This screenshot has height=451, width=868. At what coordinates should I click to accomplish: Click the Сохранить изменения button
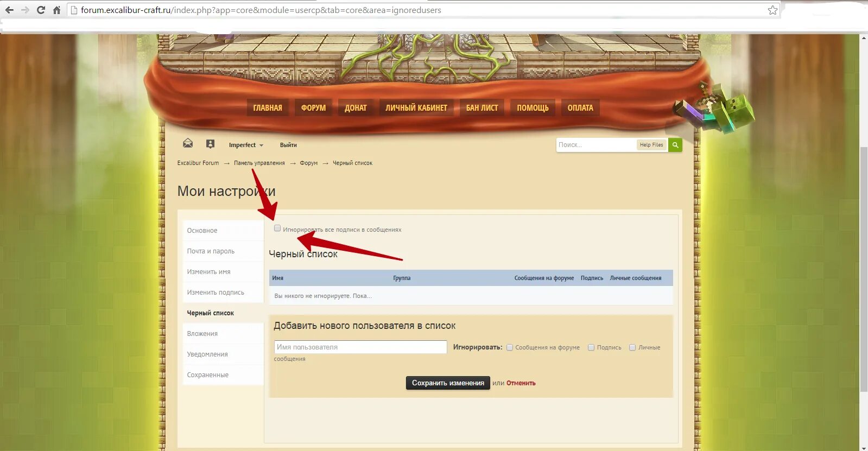448,383
